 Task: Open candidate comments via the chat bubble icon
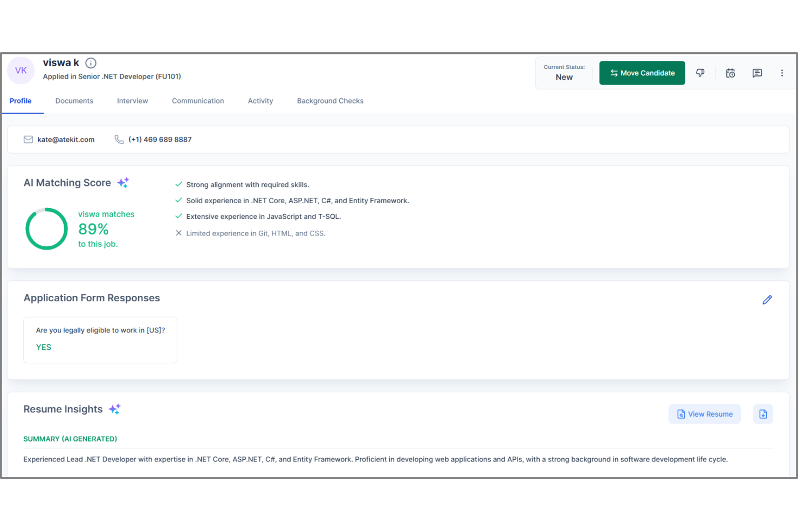point(757,73)
